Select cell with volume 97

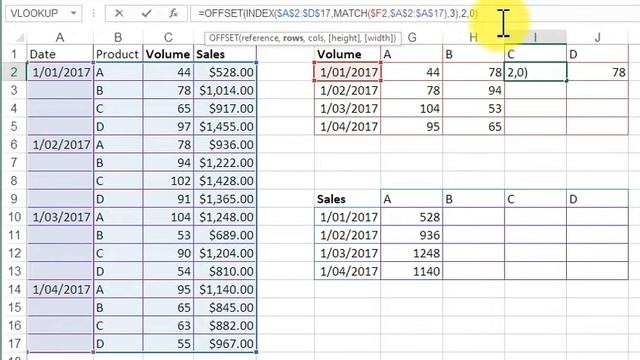tap(168, 127)
